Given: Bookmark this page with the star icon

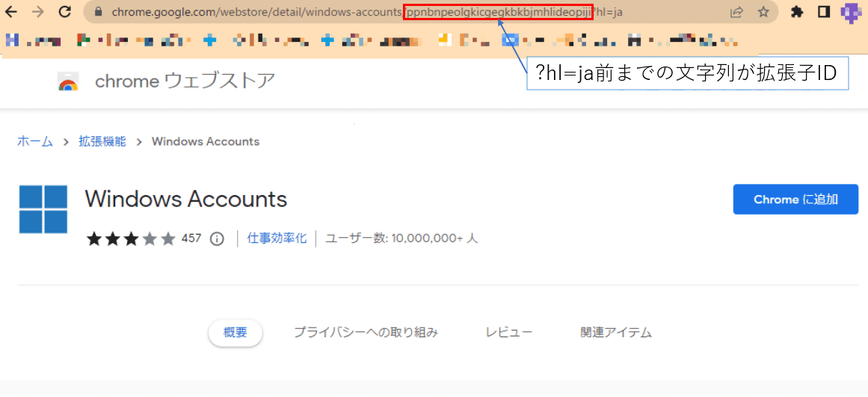Looking at the screenshot, I should pyautogui.click(x=763, y=12).
